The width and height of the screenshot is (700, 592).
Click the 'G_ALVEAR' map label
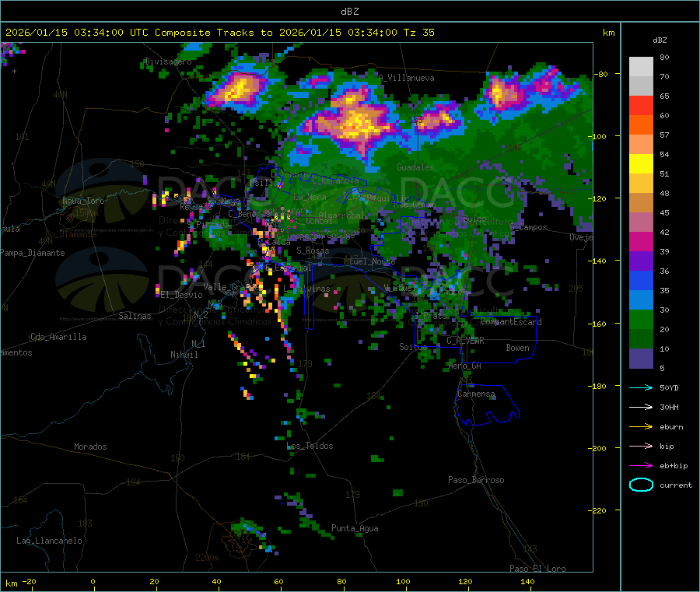pyautogui.click(x=465, y=341)
